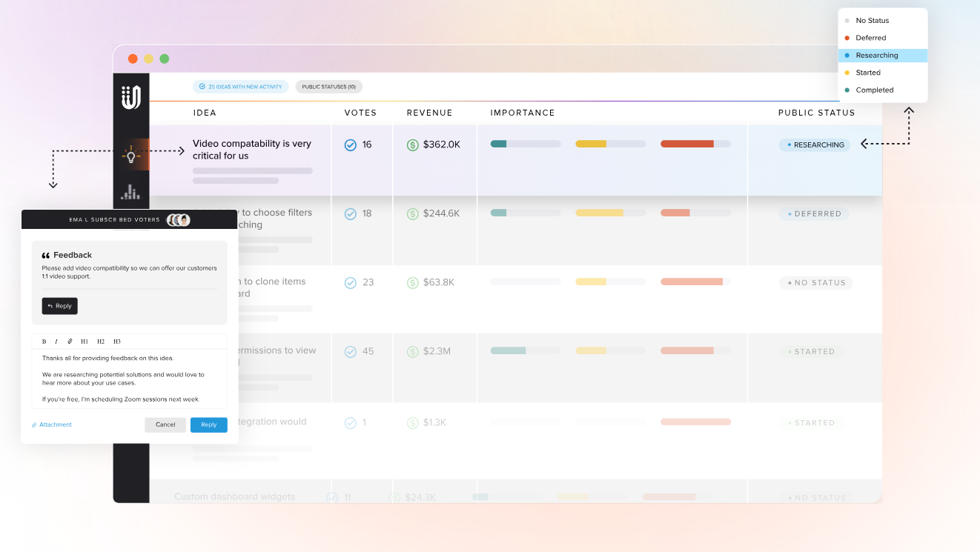Viewport: 980px width, 552px height.
Task: Toggle the vote checkmark on the 45-vote row
Action: pos(350,351)
